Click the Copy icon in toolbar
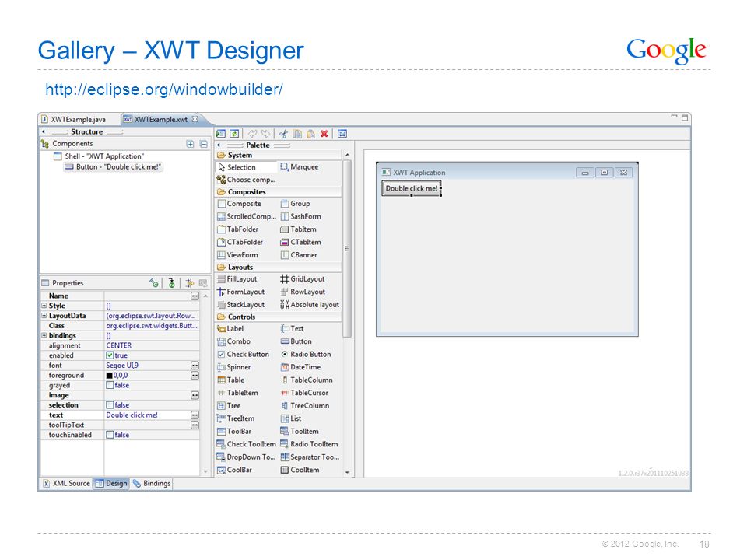The width and height of the screenshot is (747, 560). click(297, 134)
